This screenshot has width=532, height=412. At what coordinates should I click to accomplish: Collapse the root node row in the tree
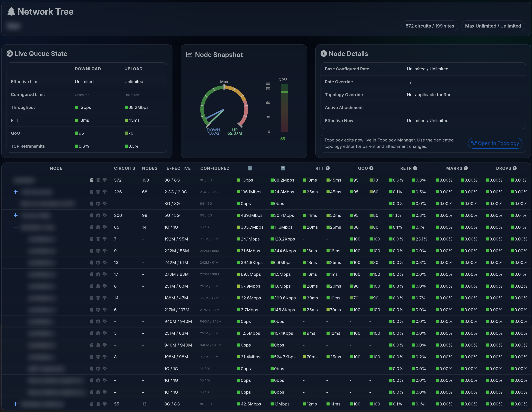click(8, 180)
